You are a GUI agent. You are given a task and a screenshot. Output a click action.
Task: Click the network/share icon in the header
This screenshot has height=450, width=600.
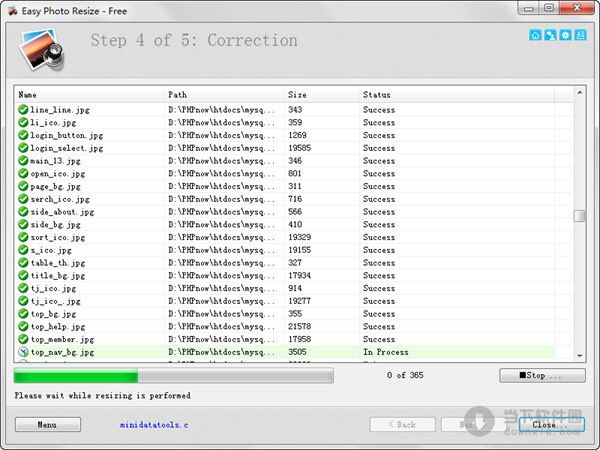tap(550, 35)
